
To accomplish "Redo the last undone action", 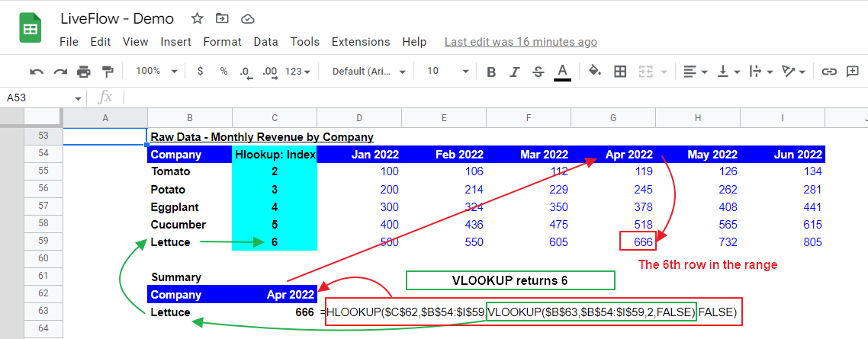I will [x=59, y=72].
